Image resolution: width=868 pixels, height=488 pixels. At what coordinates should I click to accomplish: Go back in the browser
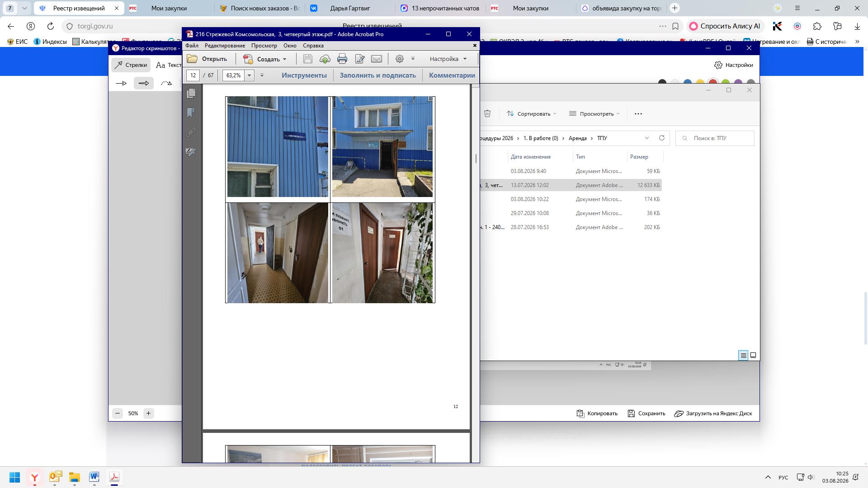tap(11, 26)
